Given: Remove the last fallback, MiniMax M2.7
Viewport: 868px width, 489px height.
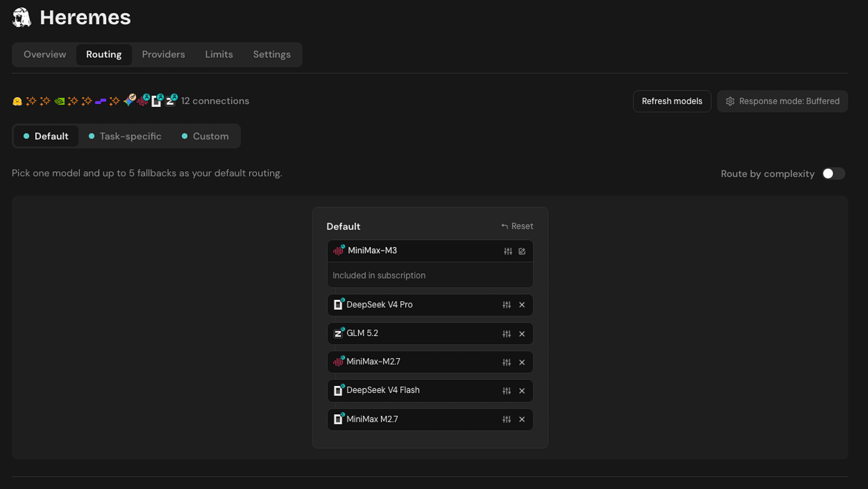Looking at the screenshot, I should [522, 419].
